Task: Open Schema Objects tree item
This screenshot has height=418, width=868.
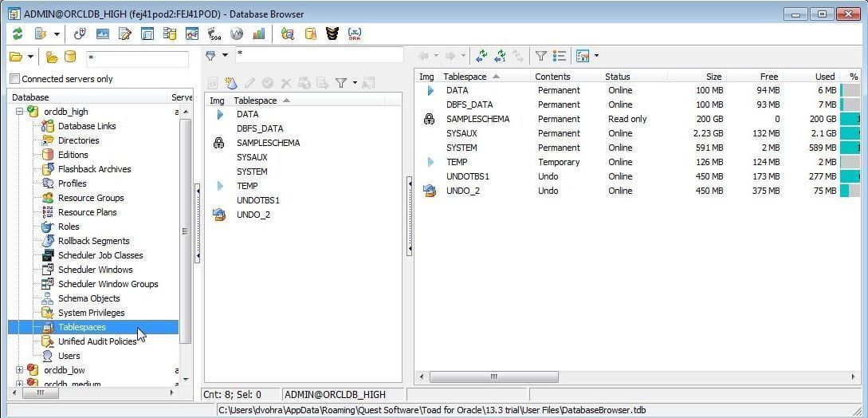Action: point(89,298)
